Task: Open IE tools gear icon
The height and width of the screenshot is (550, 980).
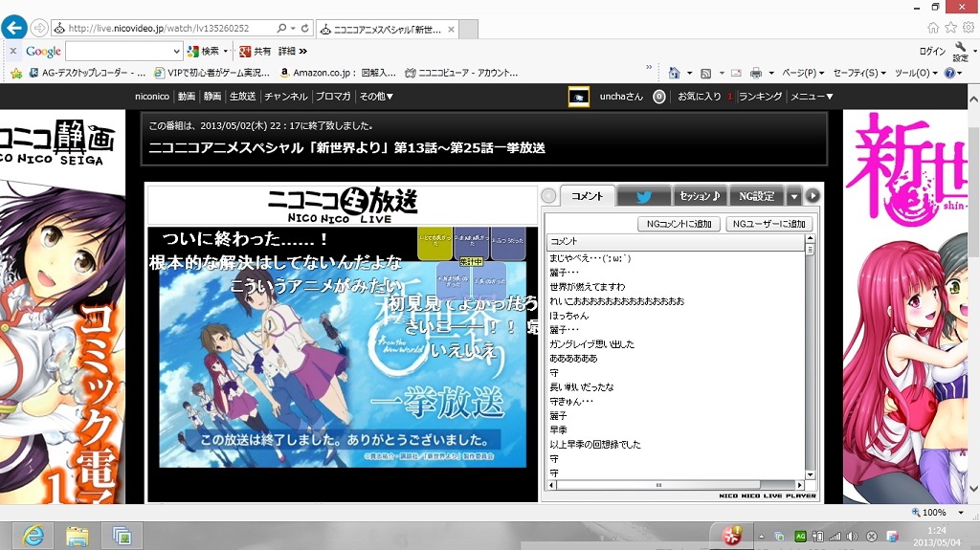Action: [969, 28]
